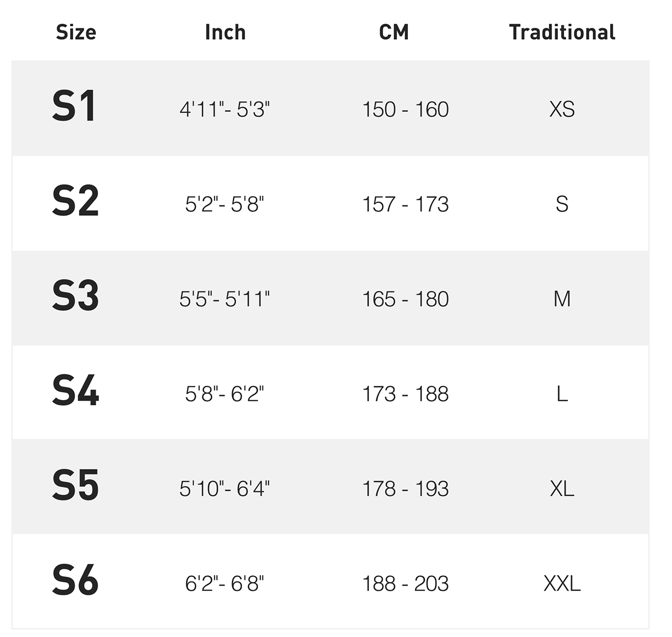This screenshot has width=672, height=637.
Task: Click the Size column header
Action: tap(76, 32)
